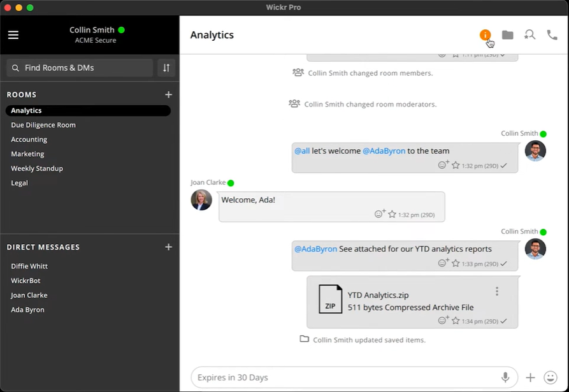Click Collin Smith's avatar by YTD message
The width and height of the screenshot is (569, 392).
(x=535, y=249)
